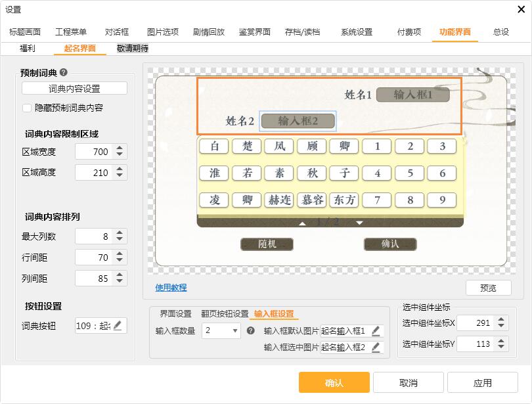Click the page-up triangle in the preview
Screen dimensions: 532x404
pos(303,223)
